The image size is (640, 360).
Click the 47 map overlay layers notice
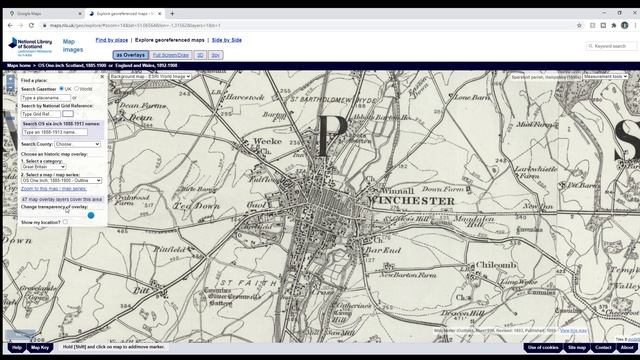coord(62,199)
